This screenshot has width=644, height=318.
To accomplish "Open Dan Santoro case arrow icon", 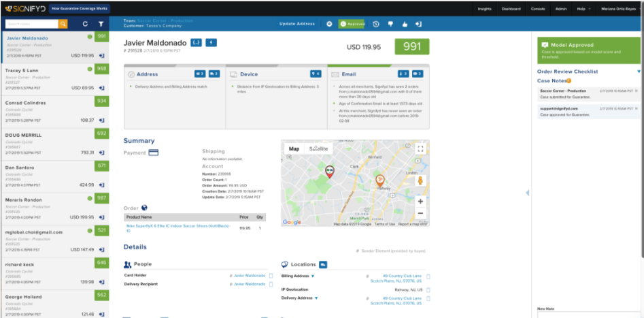I will pyautogui.click(x=101, y=185).
